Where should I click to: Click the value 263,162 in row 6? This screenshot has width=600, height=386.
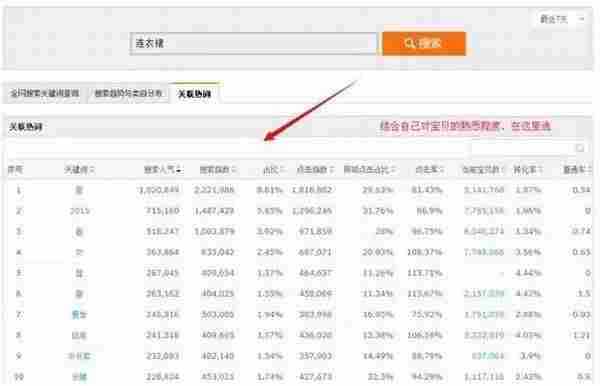163,293
